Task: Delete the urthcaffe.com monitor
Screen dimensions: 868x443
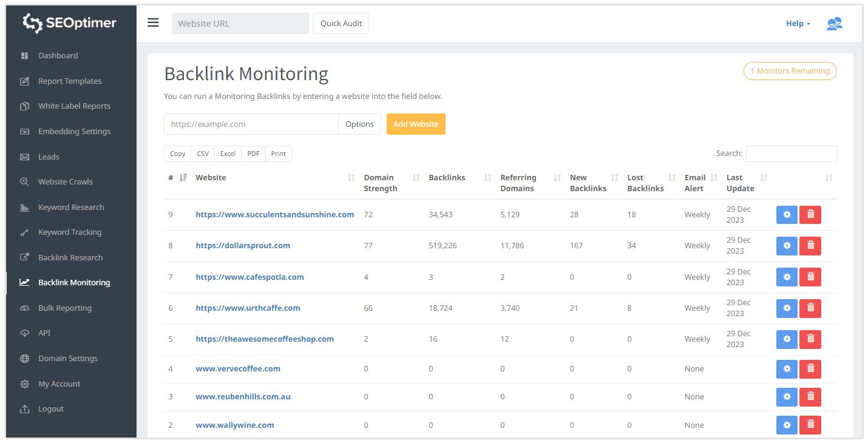Action: click(810, 308)
